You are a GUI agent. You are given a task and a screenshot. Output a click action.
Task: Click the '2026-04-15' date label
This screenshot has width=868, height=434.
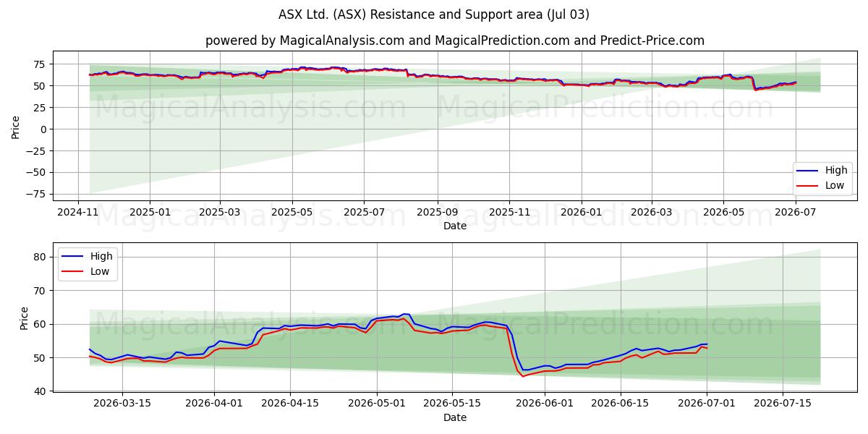point(290,404)
